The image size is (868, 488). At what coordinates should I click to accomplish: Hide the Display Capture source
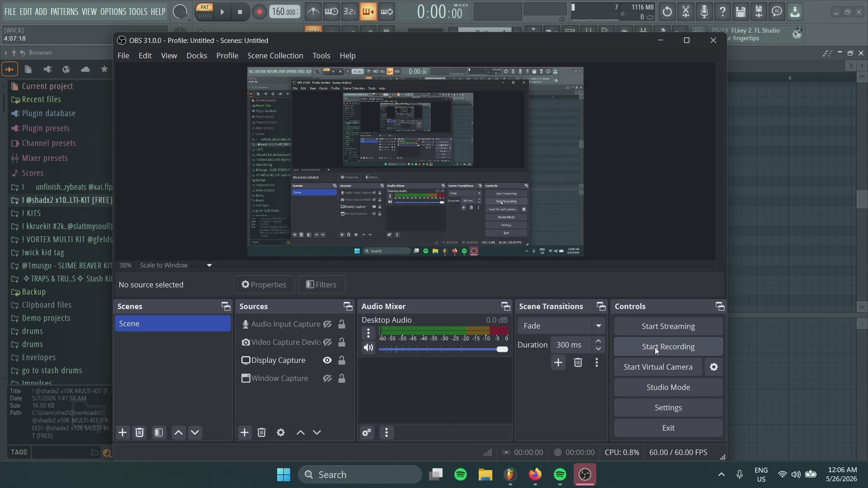327,361
